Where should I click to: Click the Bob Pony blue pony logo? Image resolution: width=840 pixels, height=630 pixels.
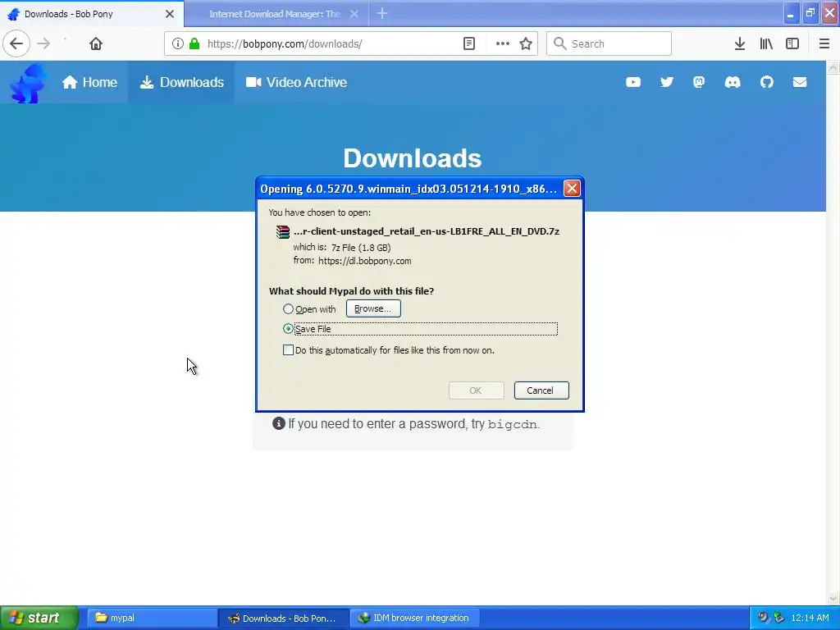click(x=28, y=83)
